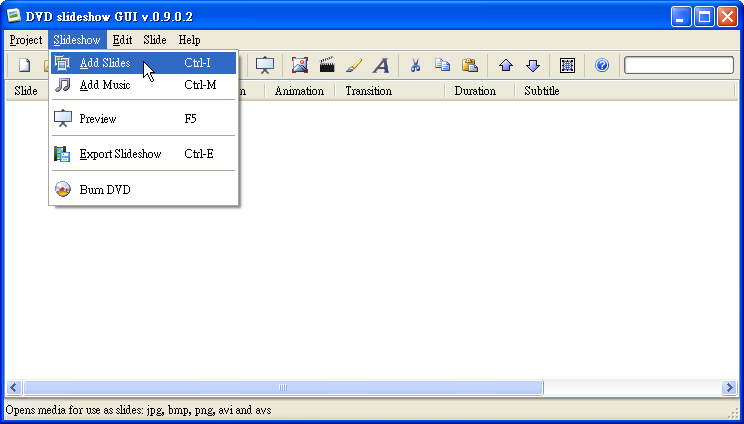The width and height of the screenshot is (744, 424).
Task: Click the Copy toolbar icon
Action: [443, 65]
